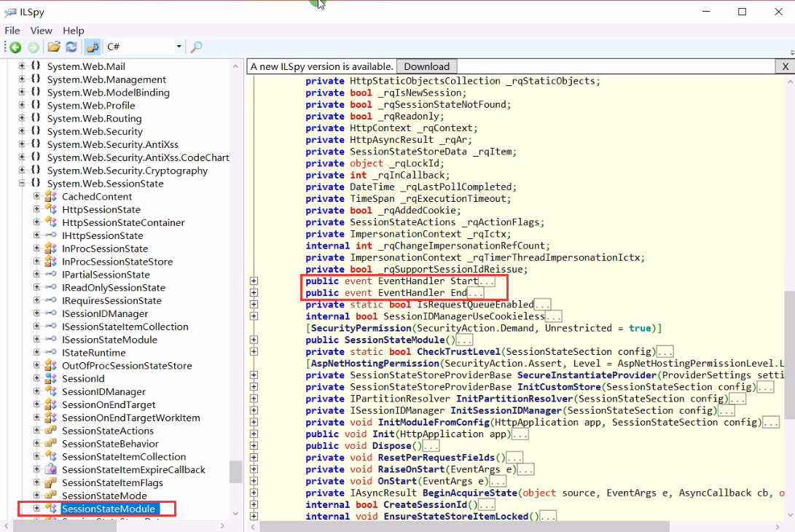Download the new ILSpy version
The width and height of the screenshot is (795, 532).
tap(426, 66)
